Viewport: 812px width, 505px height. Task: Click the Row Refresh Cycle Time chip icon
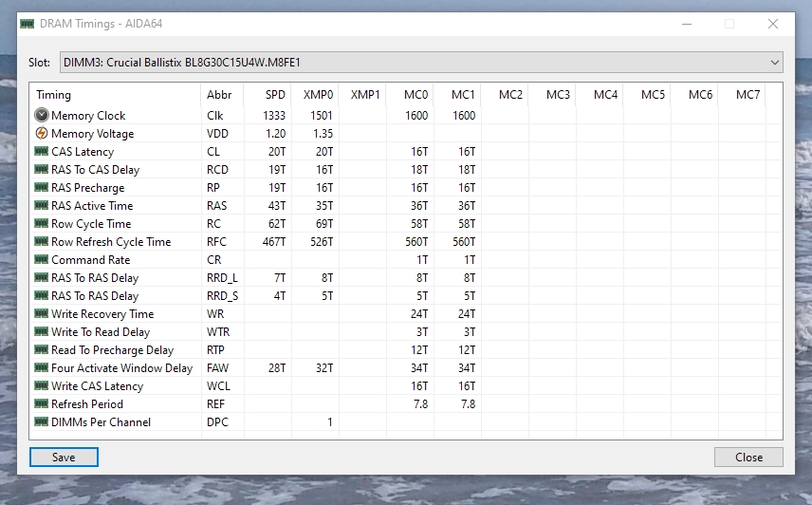pyautogui.click(x=42, y=241)
